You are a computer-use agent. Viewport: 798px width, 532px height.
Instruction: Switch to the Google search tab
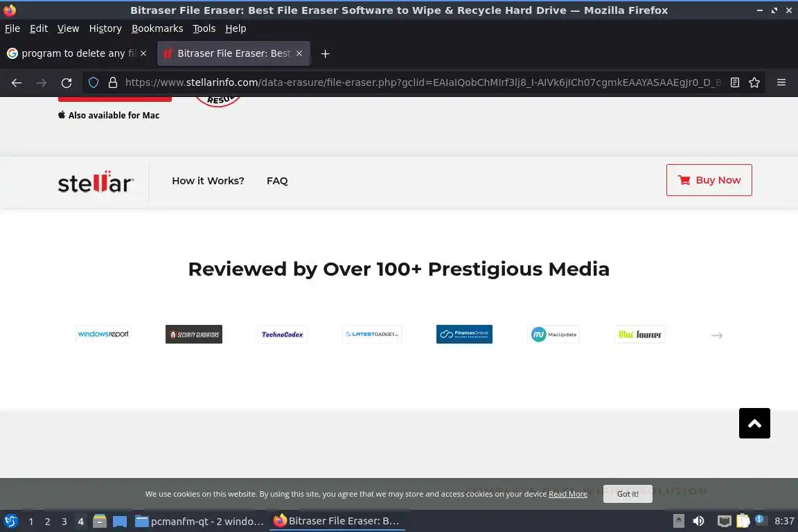click(x=78, y=53)
